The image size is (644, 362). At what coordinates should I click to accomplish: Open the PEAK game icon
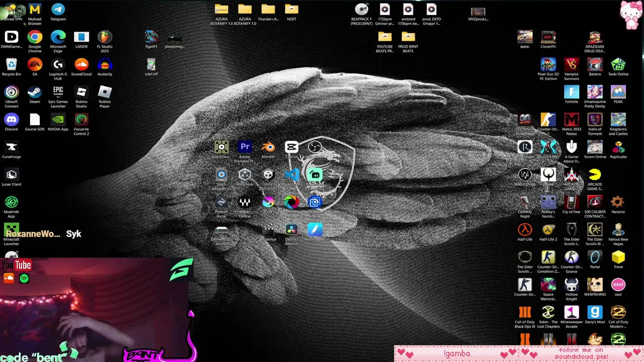(x=618, y=92)
